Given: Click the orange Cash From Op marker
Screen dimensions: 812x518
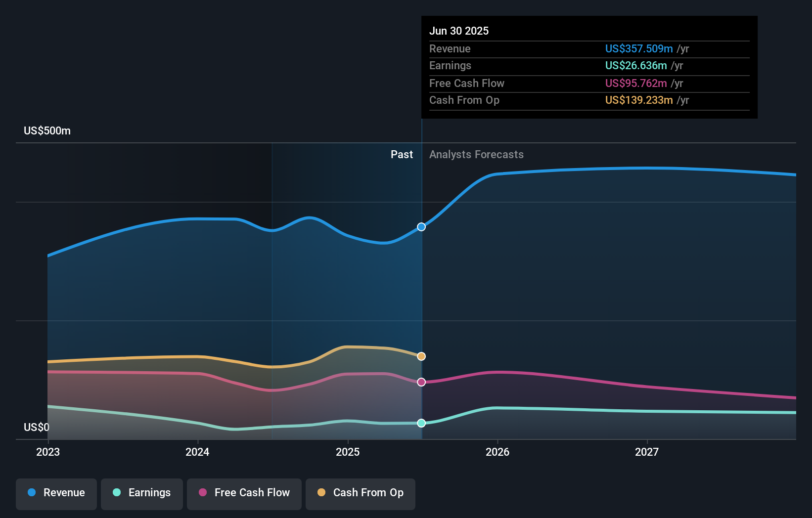Looking at the screenshot, I should (421, 356).
